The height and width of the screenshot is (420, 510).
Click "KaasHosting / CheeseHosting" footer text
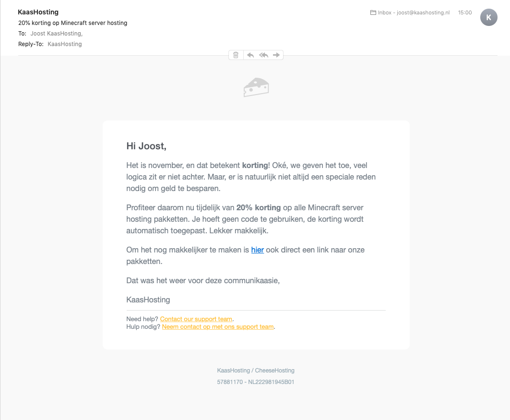point(256,371)
